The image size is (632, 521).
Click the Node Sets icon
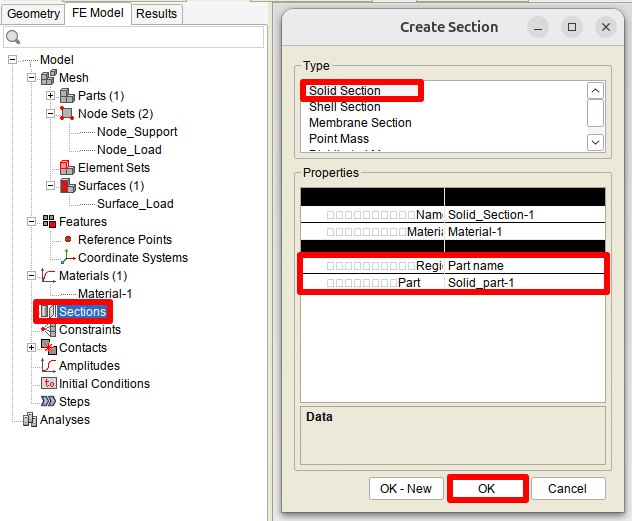pos(67,114)
